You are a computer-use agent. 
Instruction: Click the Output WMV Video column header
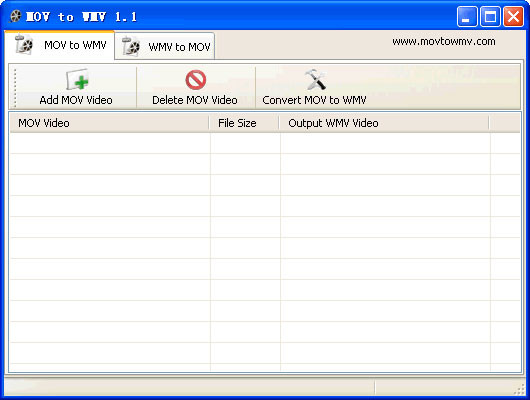(384, 123)
